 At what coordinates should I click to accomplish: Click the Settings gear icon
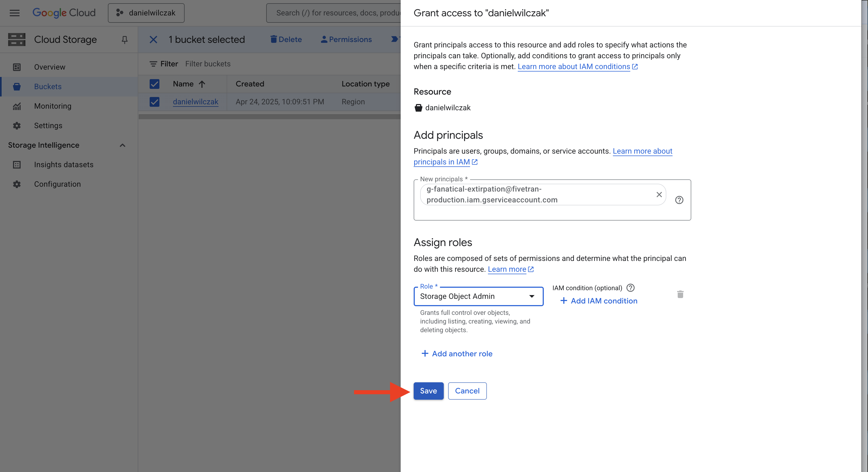(x=17, y=126)
